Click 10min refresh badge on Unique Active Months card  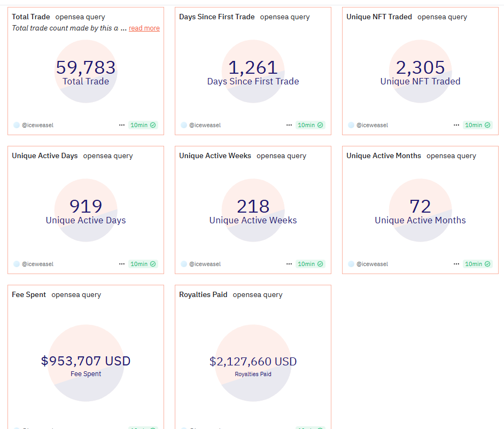coord(478,264)
